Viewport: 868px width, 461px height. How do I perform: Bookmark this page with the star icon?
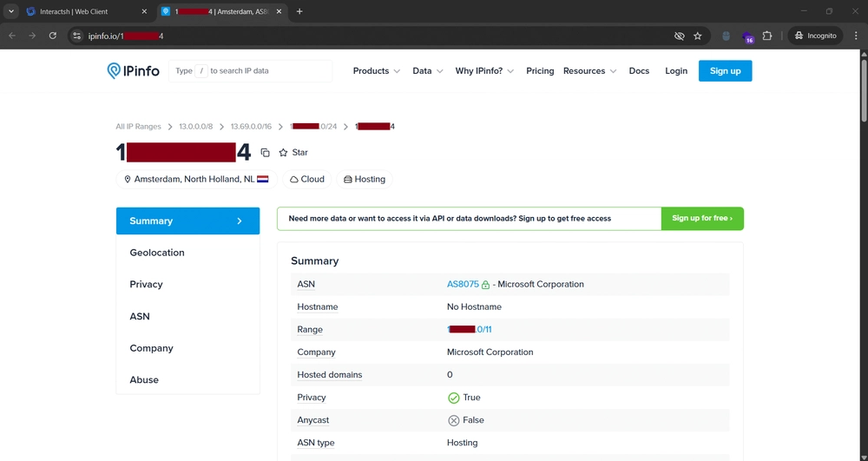click(x=698, y=36)
